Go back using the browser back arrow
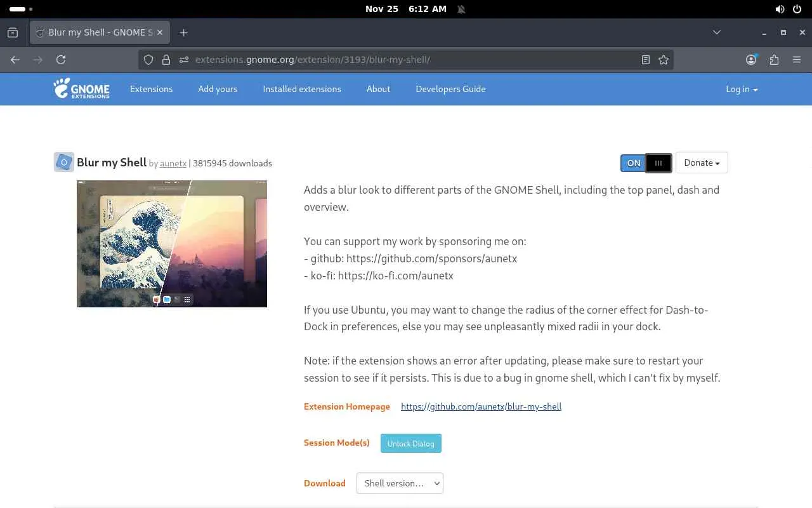This screenshot has height=508, width=812. 15,60
